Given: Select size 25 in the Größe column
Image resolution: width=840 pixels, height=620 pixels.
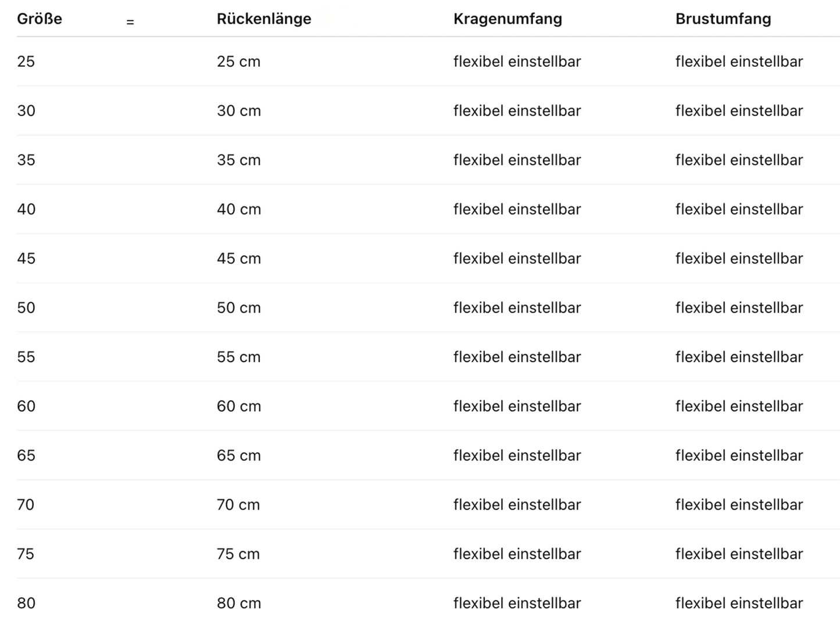Looking at the screenshot, I should pyautogui.click(x=26, y=62).
